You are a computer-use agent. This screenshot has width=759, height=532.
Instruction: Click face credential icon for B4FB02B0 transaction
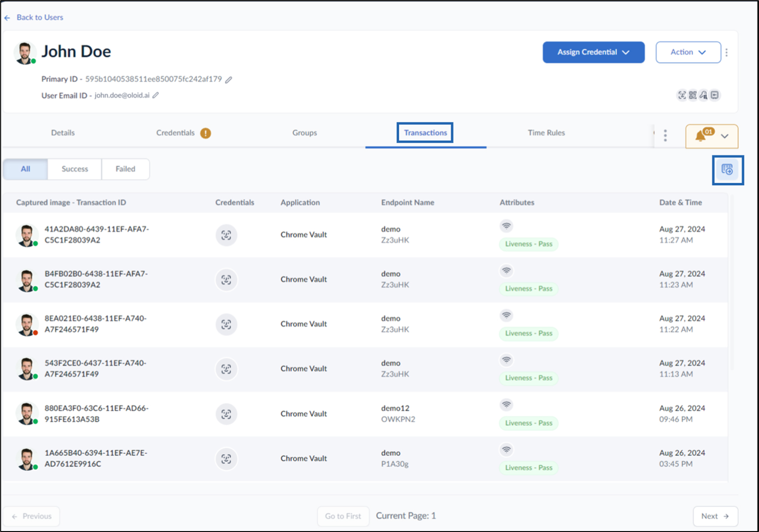(226, 279)
